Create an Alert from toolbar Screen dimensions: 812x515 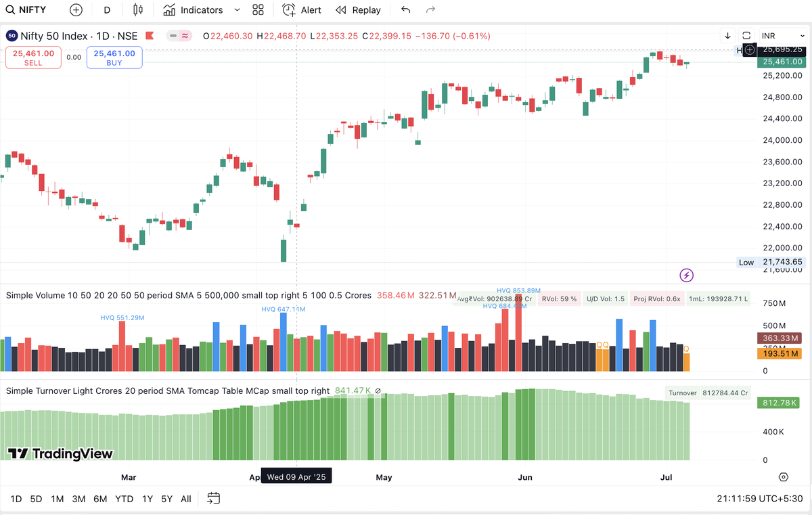[x=302, y=10]
